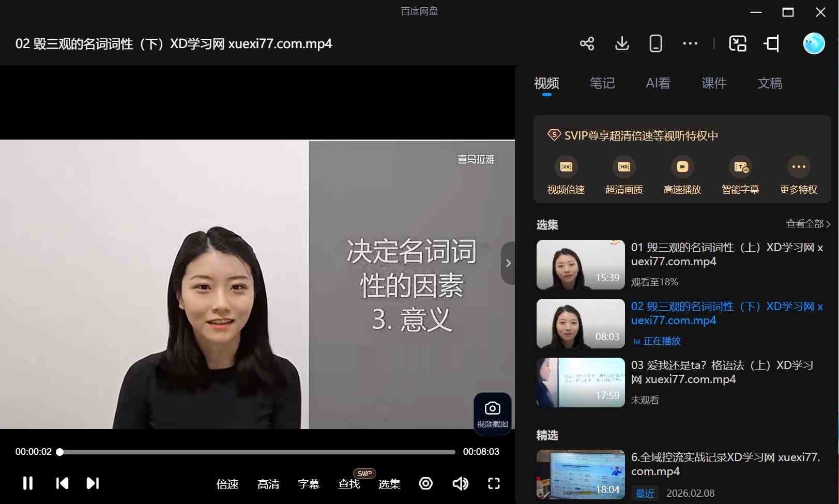Click the video progress bar
This screenshot has height=504, width=839.
tap(258, 452)
